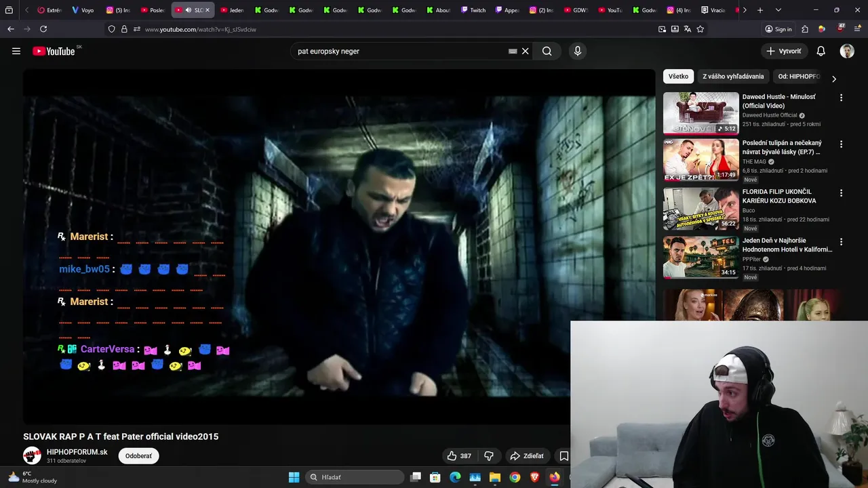Viewport: 868px width, 488px height.
Task: Switch to the Voyo tab
Action: (84, 10)
